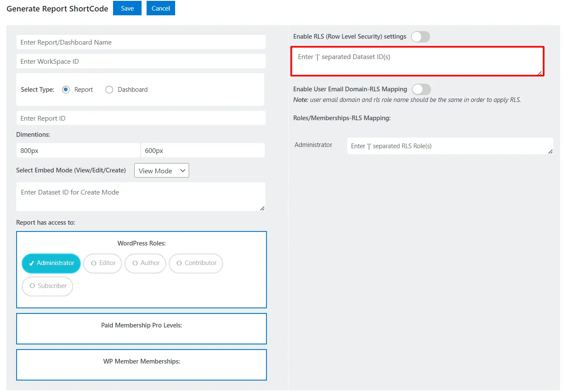The height and width of the screenshot is (392, 564).
Task: Enable RLS (Row Level Security) settings toggle
Action: click(x=420, y=37)
